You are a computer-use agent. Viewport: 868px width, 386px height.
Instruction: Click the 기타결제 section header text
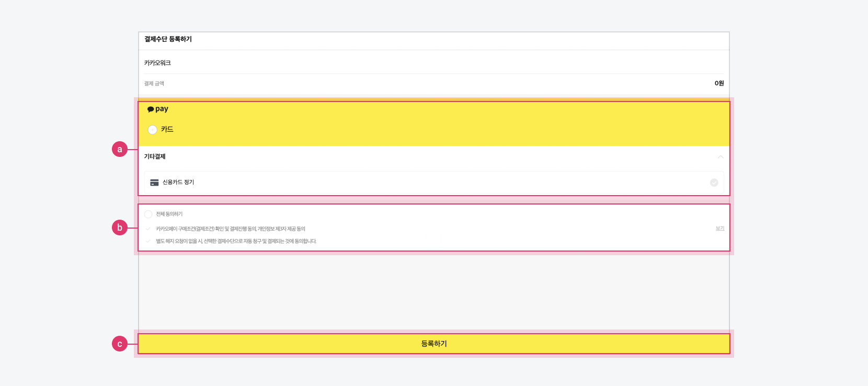(155, 156)
